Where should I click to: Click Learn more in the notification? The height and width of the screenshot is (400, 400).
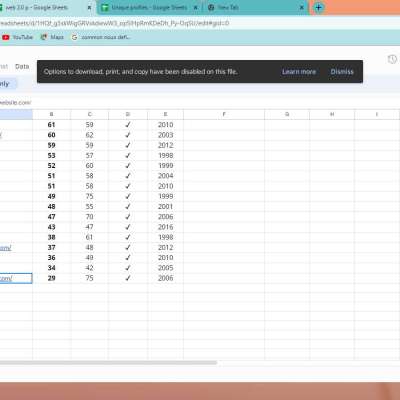tap(299, 72)
